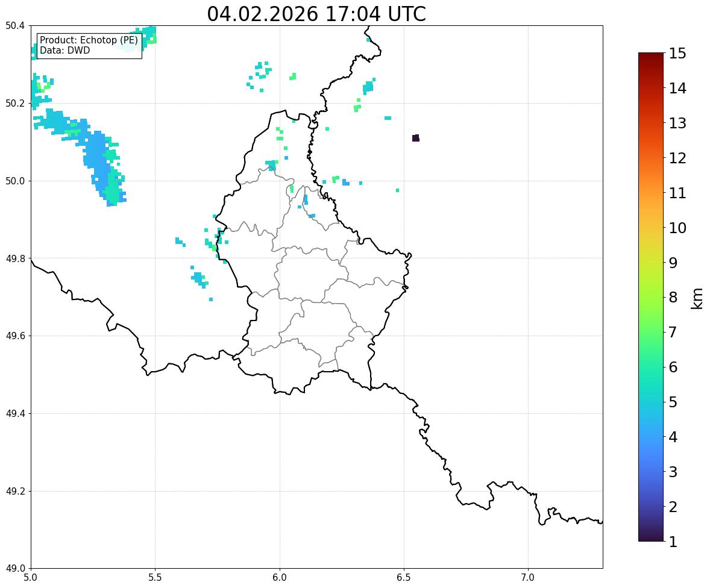
Task: Click the colorbar tick label 2
Action: click(x=673, y=507)
